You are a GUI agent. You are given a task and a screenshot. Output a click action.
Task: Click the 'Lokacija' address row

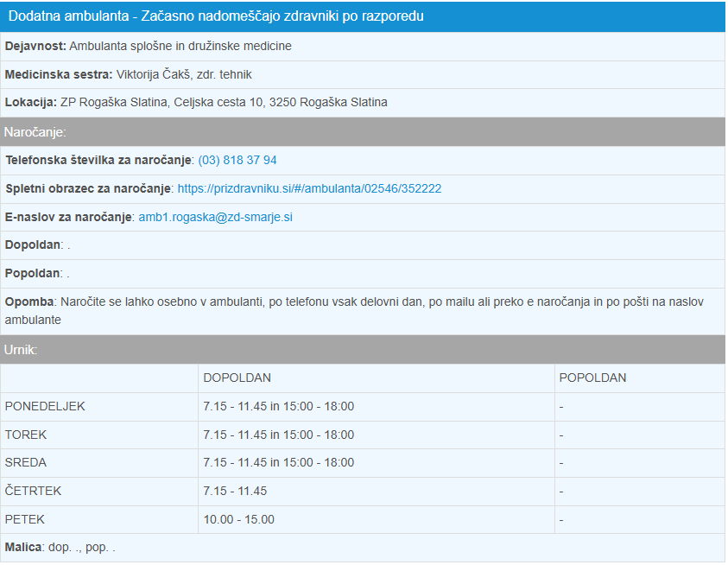point(196,102)
